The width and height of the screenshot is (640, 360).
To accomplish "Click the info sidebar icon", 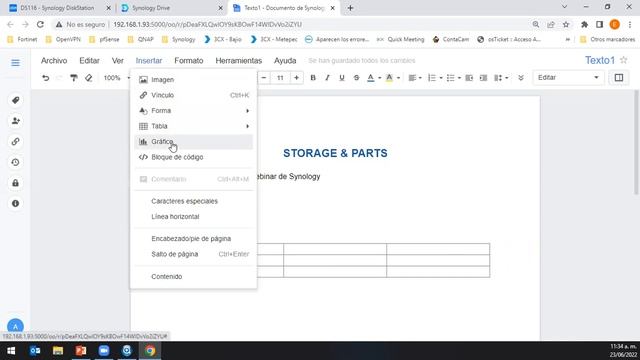I will point(16,203).
